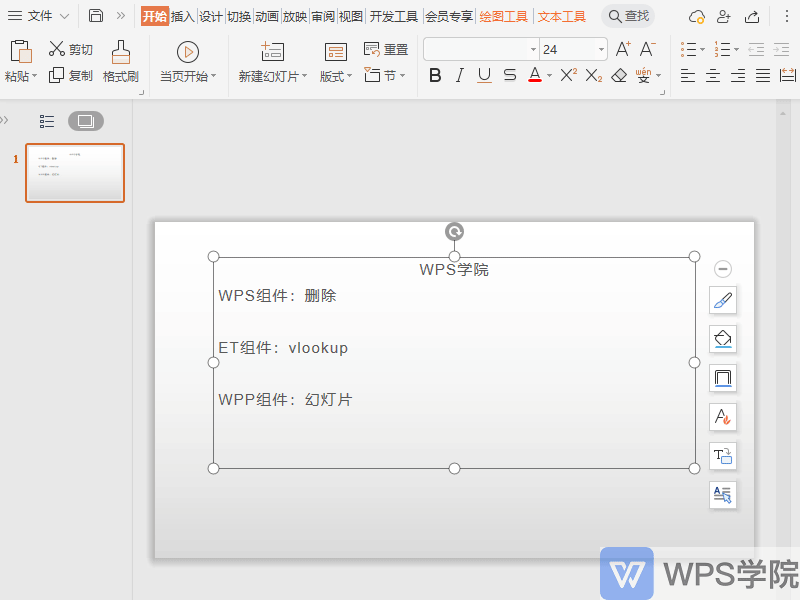The height and width of the screenshot is (600, 800).
Task: Click New Slide (新建幻灯片) icon
Action: pyautogui.click(x=272, y=52)
